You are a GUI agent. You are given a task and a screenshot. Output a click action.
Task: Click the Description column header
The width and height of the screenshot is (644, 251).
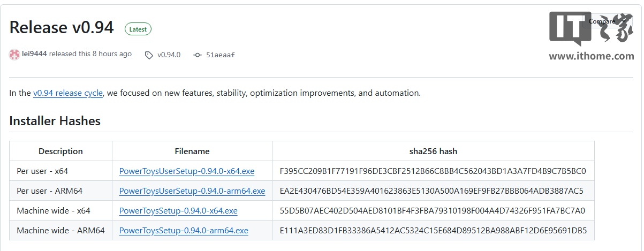(x=60, y=151)
